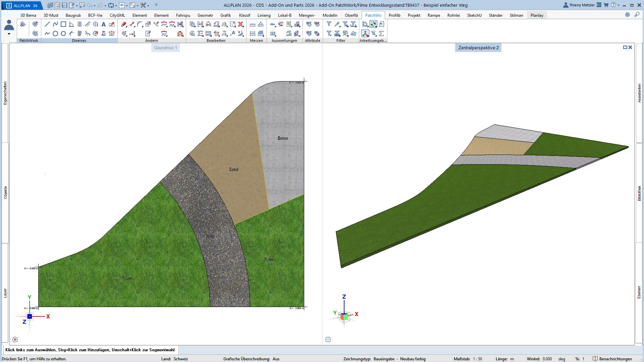The image size is (644, 362).
Task: Toggle Grundriss:1 viewport tracking icon
Action: pyautogui.click(x=15, y=340)
